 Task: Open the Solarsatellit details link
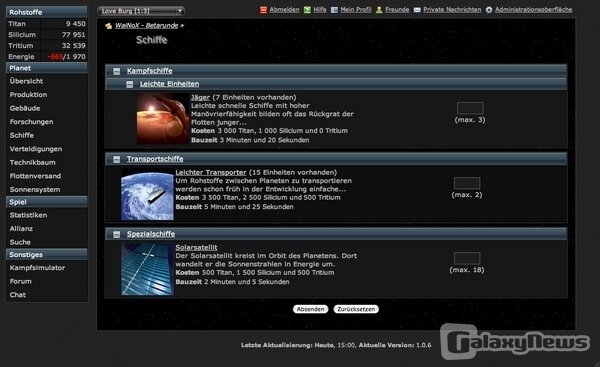point(196,248)
